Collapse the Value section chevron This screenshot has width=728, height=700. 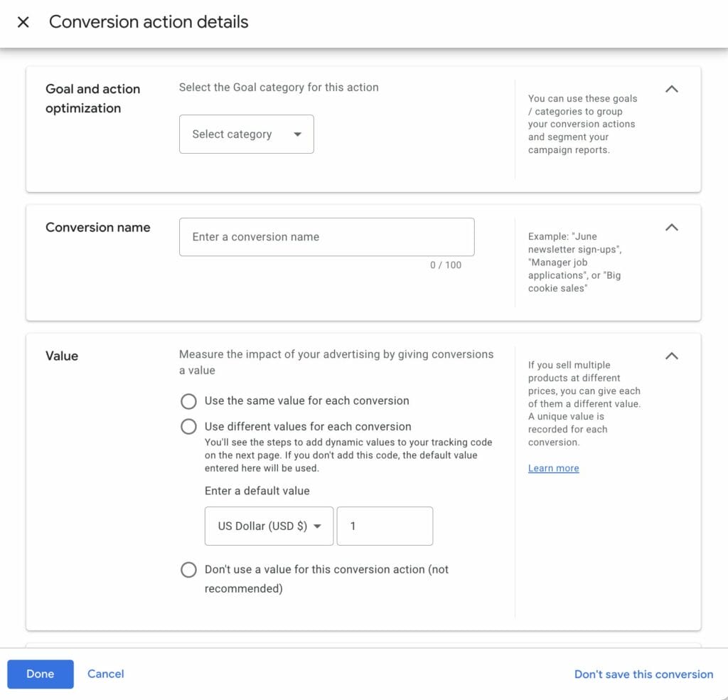point(671,356)
